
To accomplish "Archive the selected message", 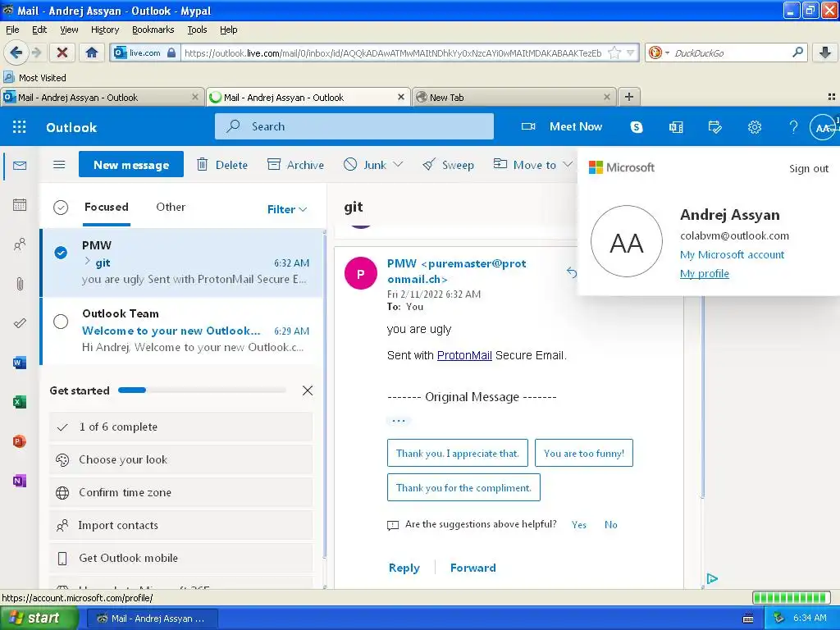I will [x=295, y=164].
